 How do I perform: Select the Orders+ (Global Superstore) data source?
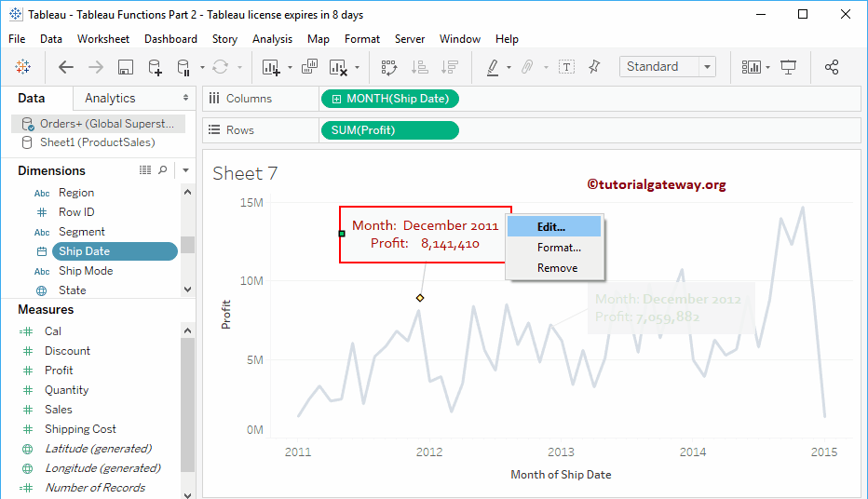98,124
